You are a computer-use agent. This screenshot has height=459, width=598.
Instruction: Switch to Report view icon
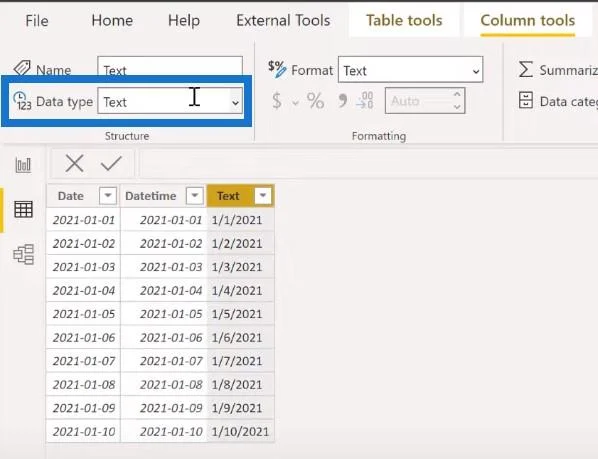coord(23,165)
